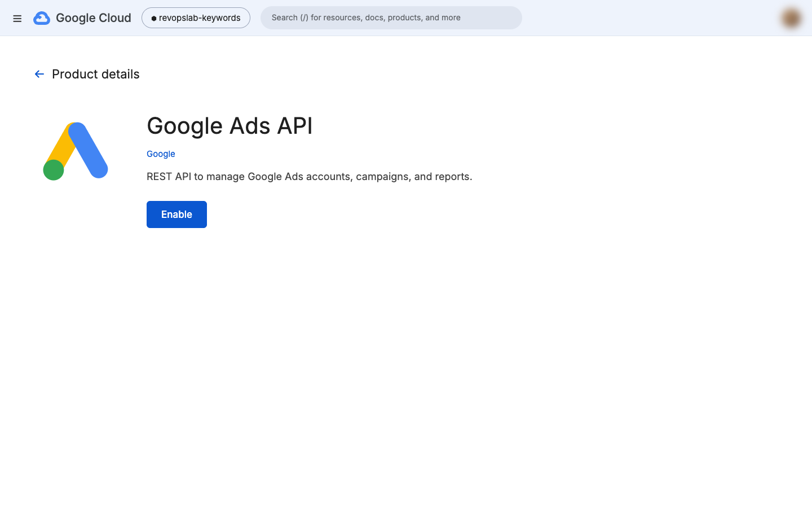
Task: Open the revopslab-keywords project selector
Action: point(196,18)
